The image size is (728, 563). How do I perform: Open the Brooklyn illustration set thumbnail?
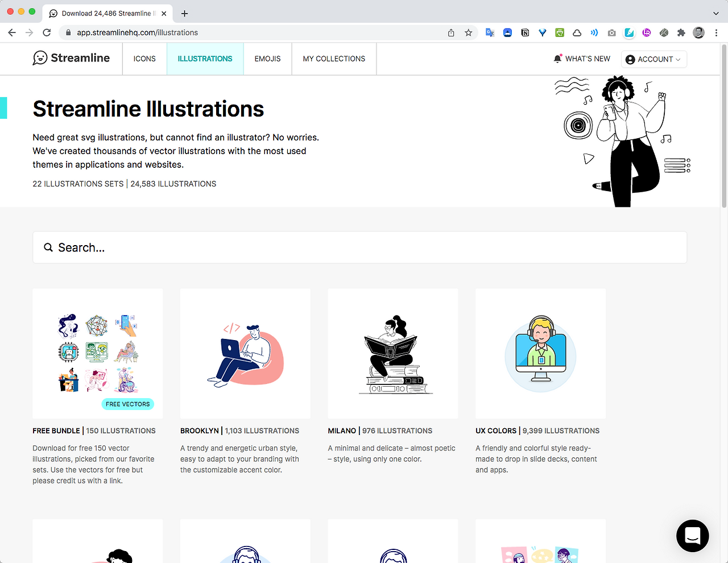(245, 354)
